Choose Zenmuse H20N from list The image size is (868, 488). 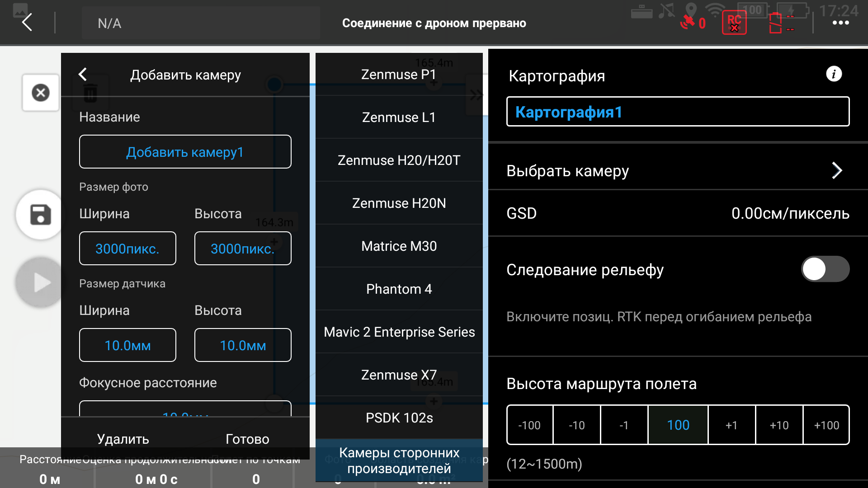pos(399,203)
